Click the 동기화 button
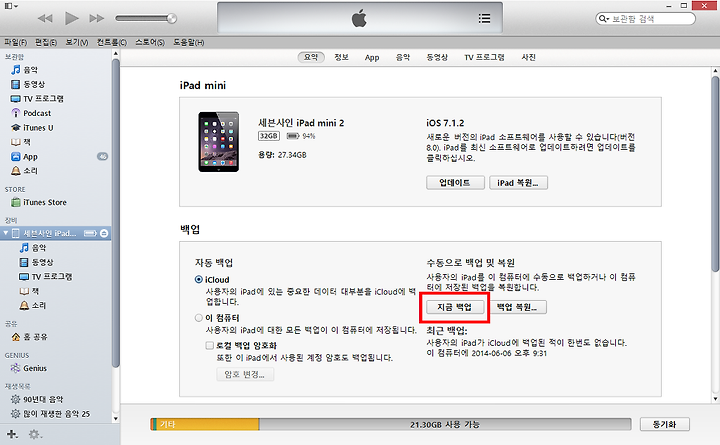The height and width of the screenshot is (445, 720). (664, 425)
